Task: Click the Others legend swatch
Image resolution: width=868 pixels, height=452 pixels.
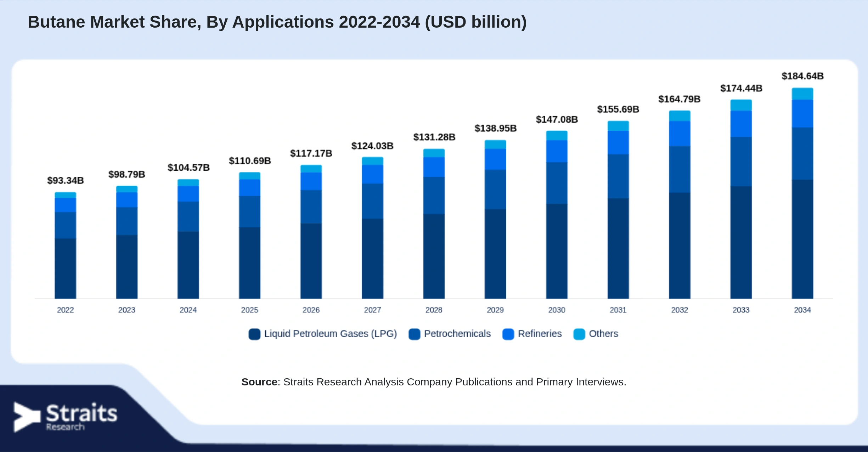Action: (x=579, y=334)
